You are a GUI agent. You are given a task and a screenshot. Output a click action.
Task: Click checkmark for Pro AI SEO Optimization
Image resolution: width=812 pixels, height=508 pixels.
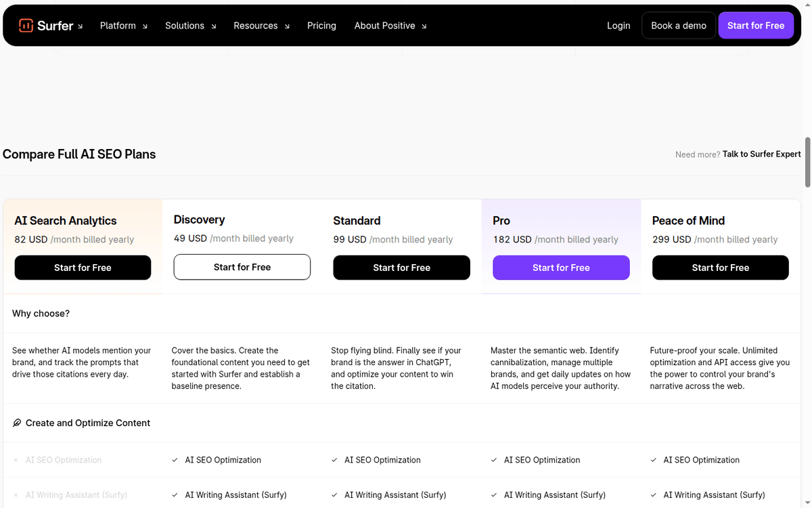coord(494,460)
